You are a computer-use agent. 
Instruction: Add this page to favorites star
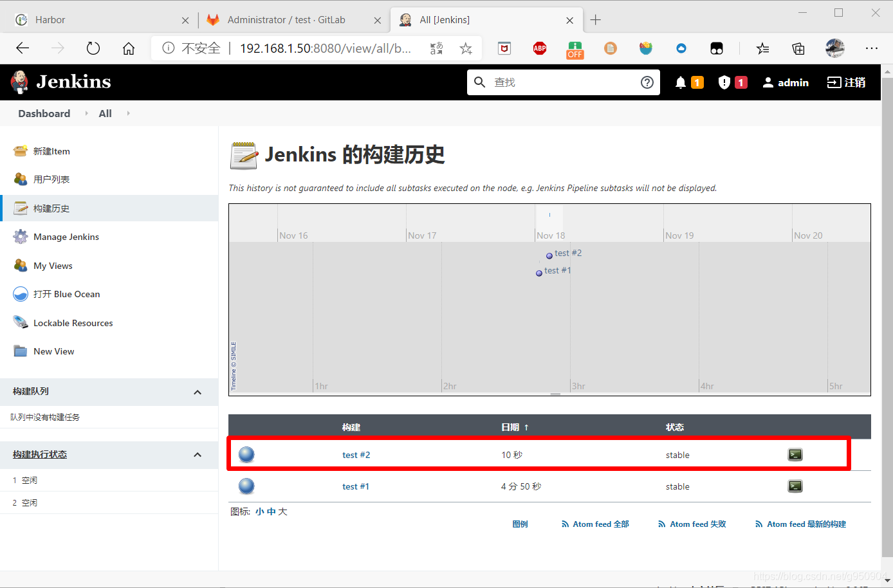pyautogui.click(x=466, y=48)
